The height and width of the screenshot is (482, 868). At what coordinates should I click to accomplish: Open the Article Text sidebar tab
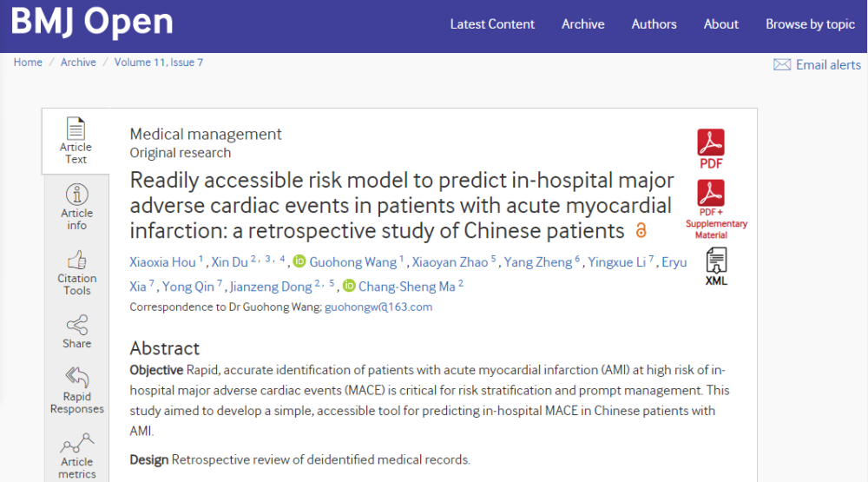click(x=76, y=142)
